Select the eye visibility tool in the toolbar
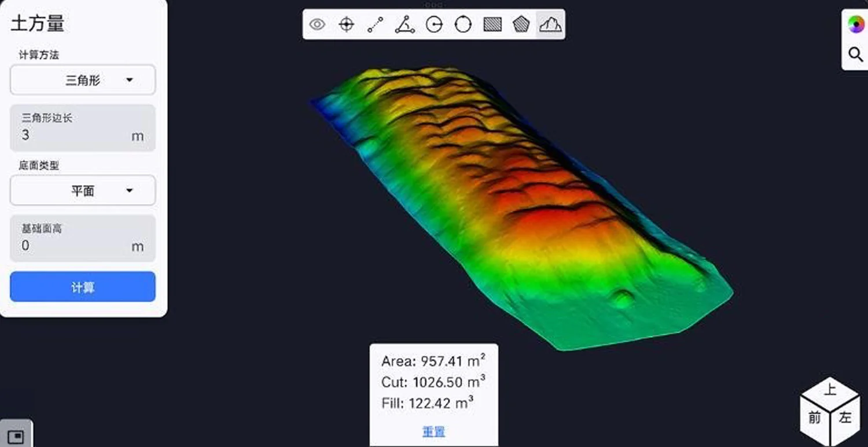This screenshot has width=868, height=447. (317, 24)
